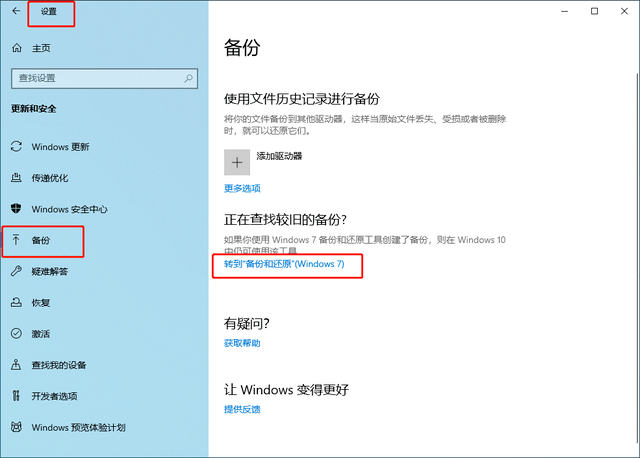Click the 备份 upload arrow icon
Image resolution: width=640 pixels, height=458 pixels.
click(x=16, y=240)
